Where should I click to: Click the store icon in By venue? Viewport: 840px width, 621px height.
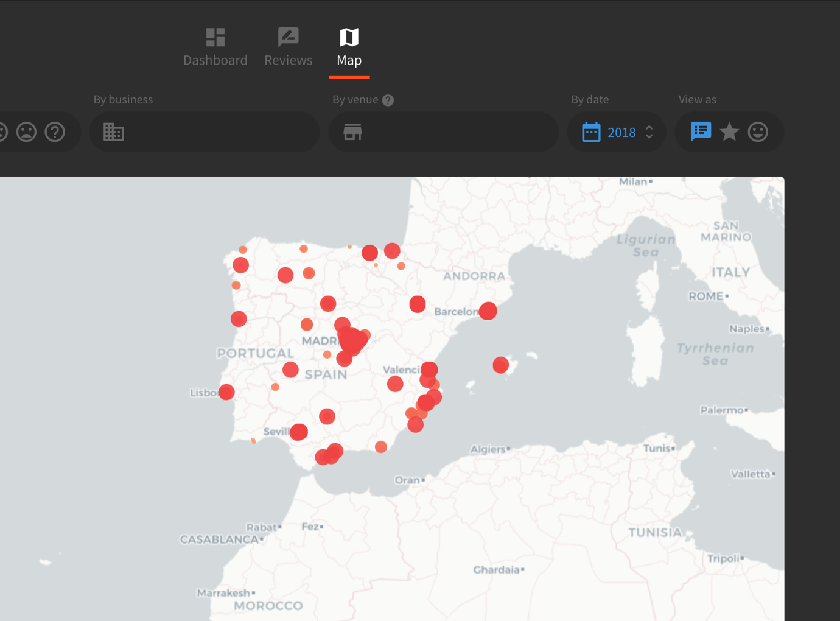352,132
